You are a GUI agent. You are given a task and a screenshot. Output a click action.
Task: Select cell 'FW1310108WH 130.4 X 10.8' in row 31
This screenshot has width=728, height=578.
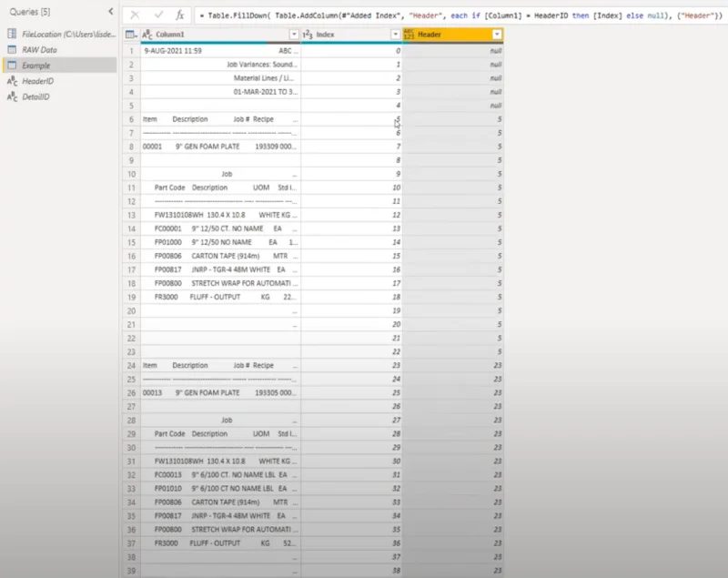point(220,461)
